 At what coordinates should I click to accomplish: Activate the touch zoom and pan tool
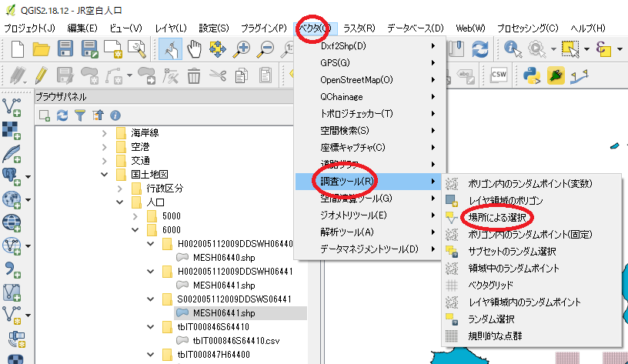[x=171, y=48]
